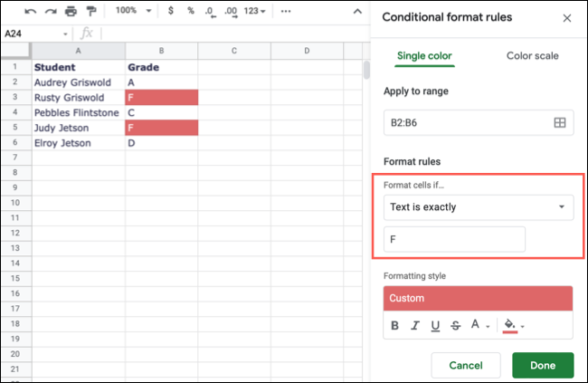
Task: Expand the 'Text is exactly' condition dropdown
Action: tap(479, 207)
